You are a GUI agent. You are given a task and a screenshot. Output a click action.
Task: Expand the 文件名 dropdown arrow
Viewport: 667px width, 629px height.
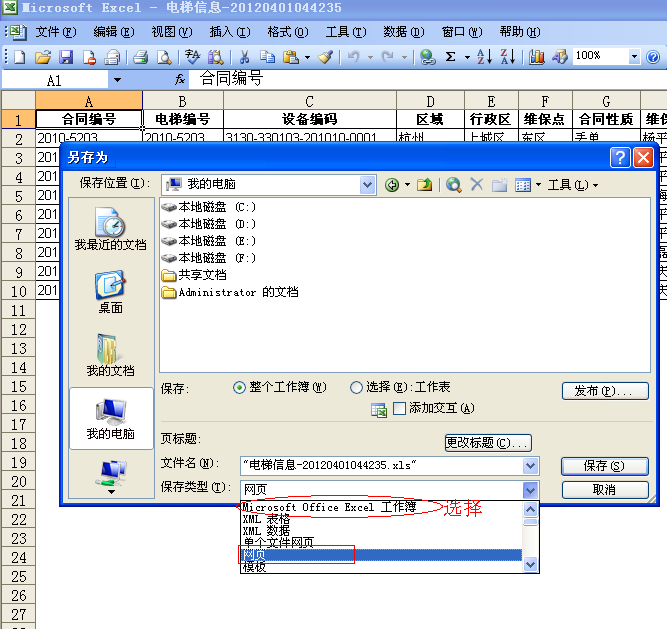click(530, 466)
